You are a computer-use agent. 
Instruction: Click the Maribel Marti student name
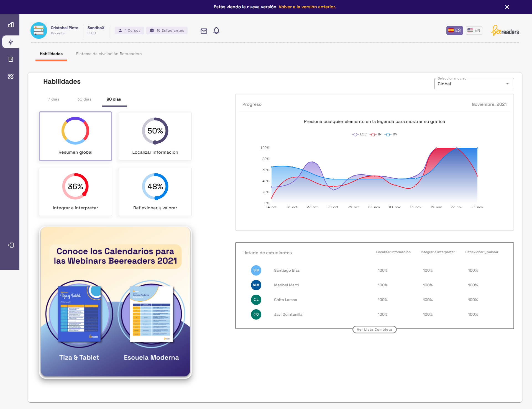click(x=286, y=285)
